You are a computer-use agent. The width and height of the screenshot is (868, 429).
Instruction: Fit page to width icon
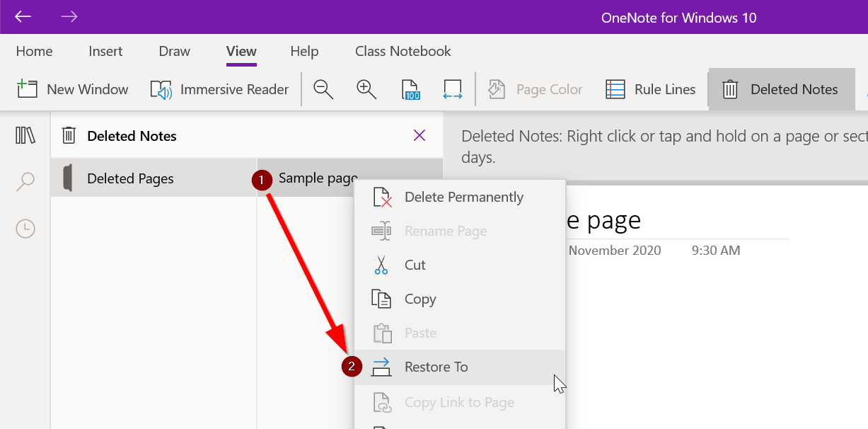point(453,89)
